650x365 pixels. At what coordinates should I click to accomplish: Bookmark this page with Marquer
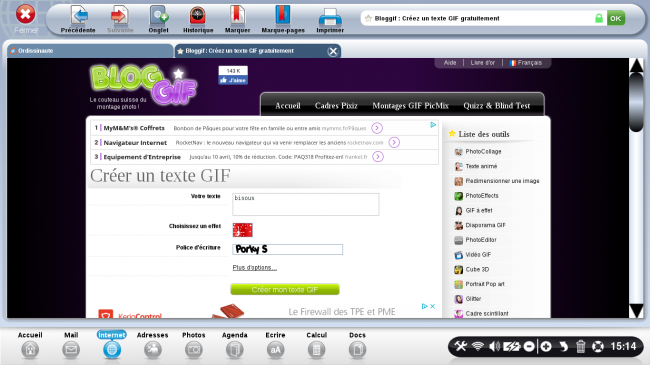(x=237, y=19)
